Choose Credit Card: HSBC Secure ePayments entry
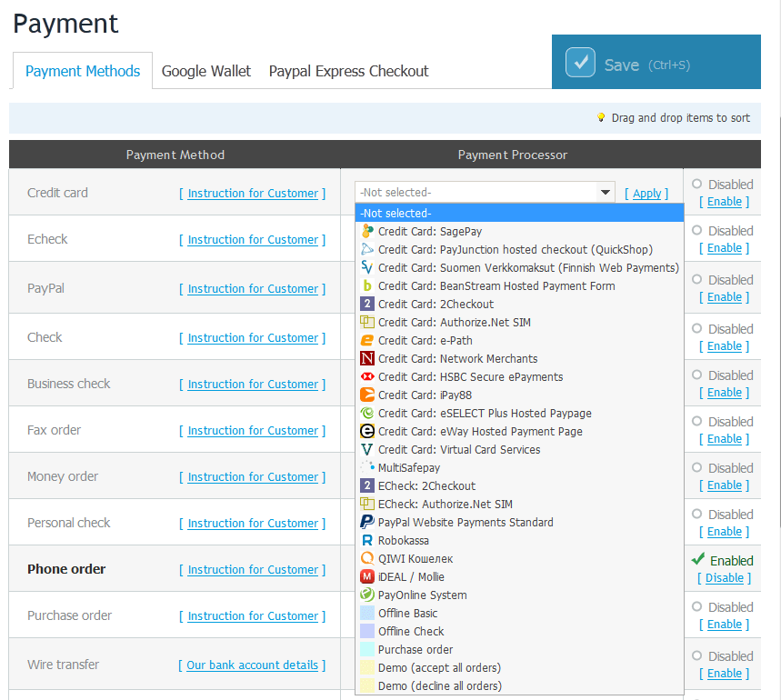This screenshot has height=700, width=781. tap(519, 377)
